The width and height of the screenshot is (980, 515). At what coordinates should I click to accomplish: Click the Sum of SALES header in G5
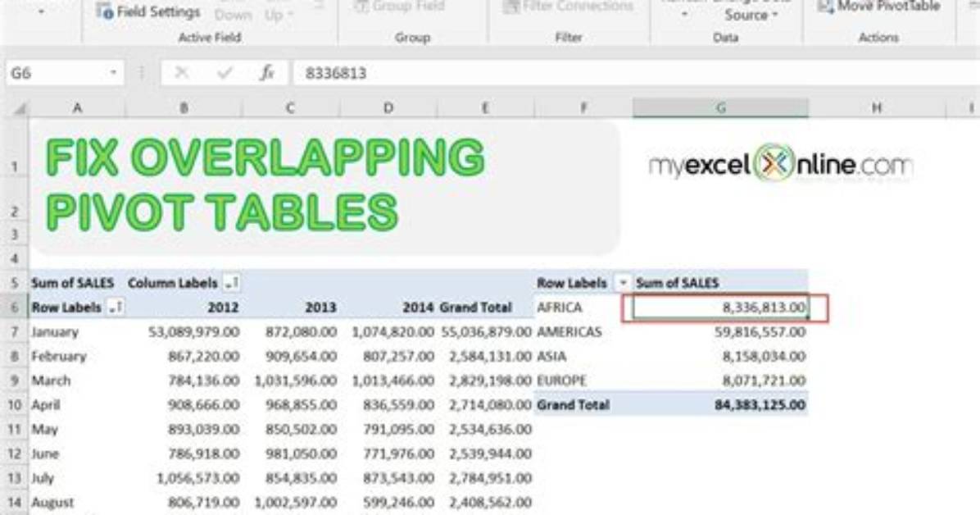click(678, 283)
